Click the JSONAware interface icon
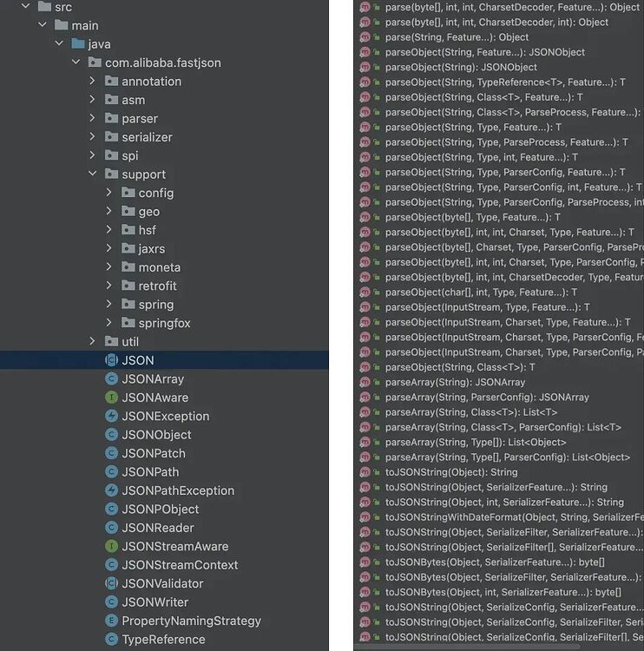 pyautogui.click(x=111, y=398)
